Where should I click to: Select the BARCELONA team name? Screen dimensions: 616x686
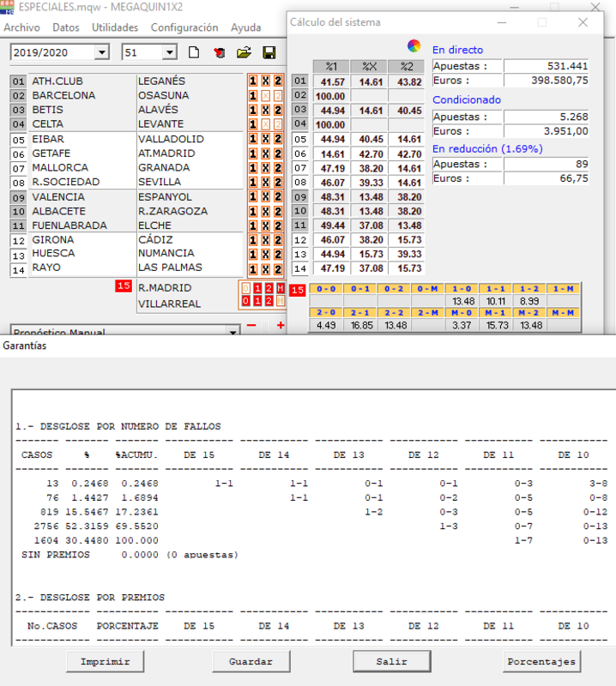click(63, 95)
